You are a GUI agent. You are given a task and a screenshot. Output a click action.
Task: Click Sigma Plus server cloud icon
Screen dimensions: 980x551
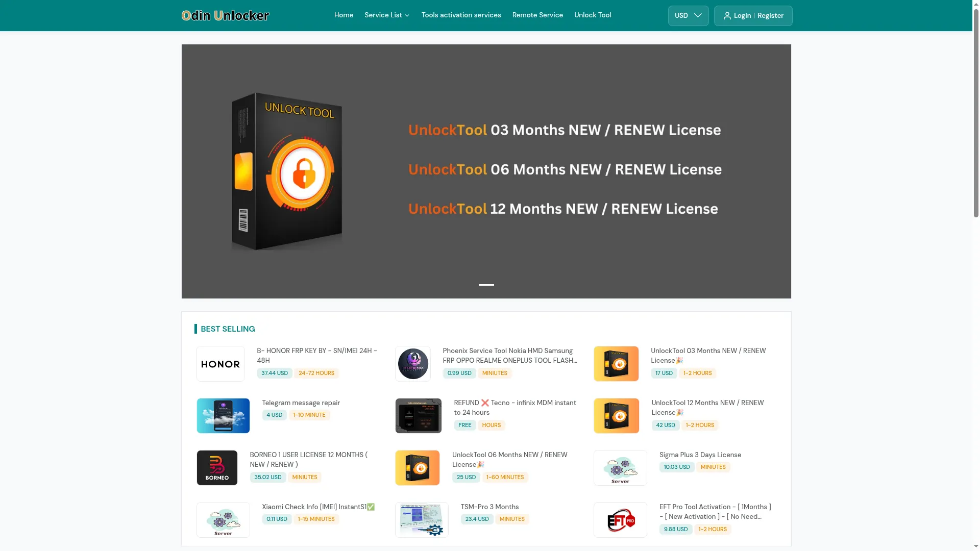620,468
